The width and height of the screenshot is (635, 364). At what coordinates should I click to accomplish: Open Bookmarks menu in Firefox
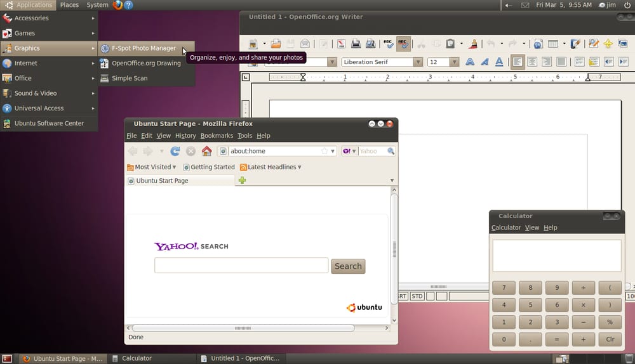tap(217, 136)
